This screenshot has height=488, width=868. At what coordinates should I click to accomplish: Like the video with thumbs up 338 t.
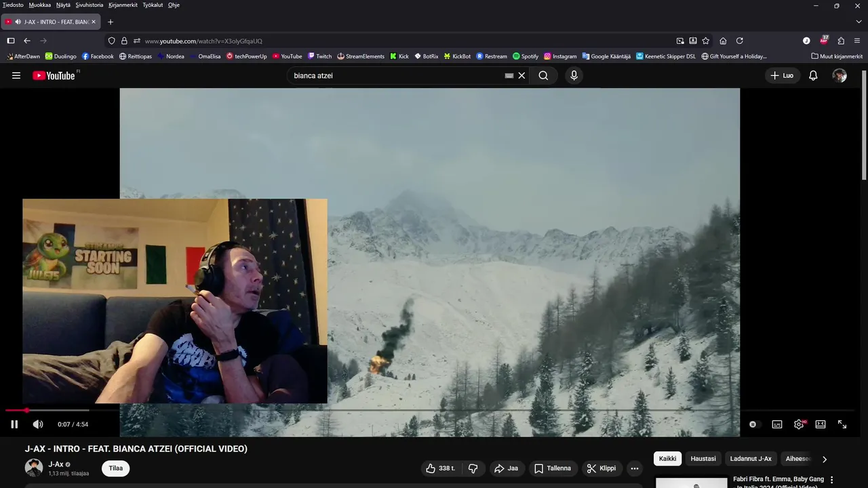441,468
